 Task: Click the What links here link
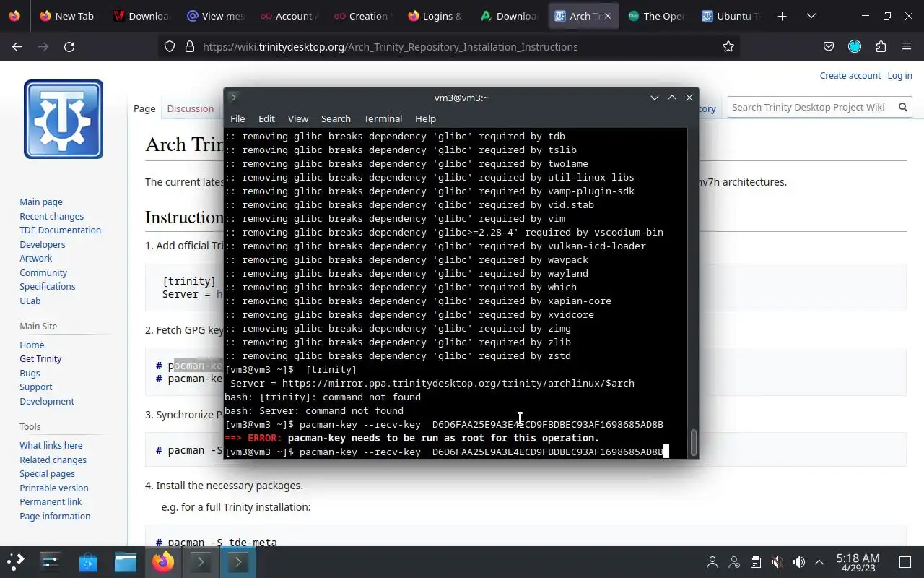[x=51, y=445]
